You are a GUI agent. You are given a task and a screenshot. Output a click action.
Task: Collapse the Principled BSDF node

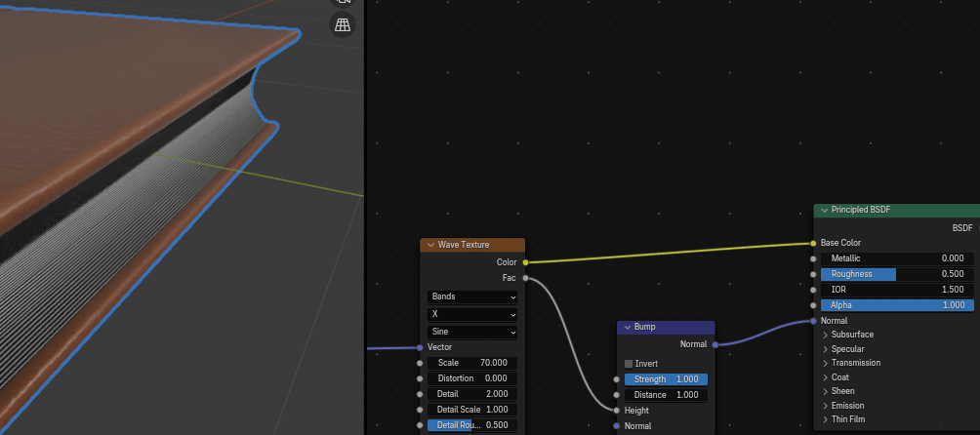tap(824, 210)
